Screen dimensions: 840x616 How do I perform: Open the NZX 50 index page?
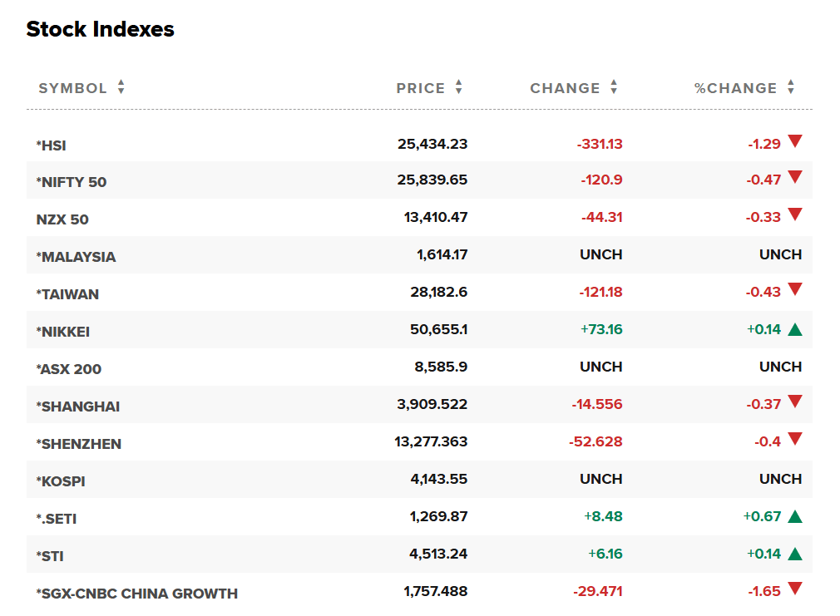(62, 219)
